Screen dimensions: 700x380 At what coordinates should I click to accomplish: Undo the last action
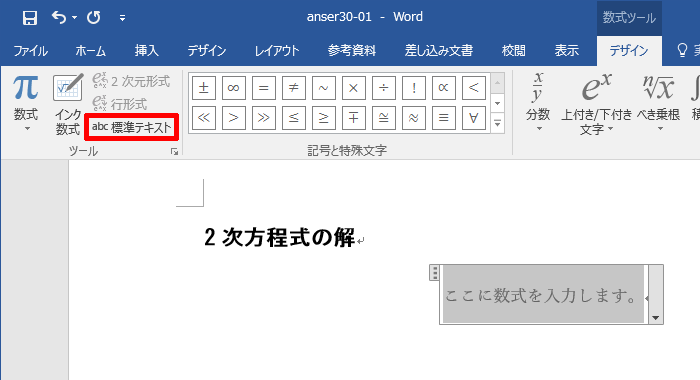point(59,17)
